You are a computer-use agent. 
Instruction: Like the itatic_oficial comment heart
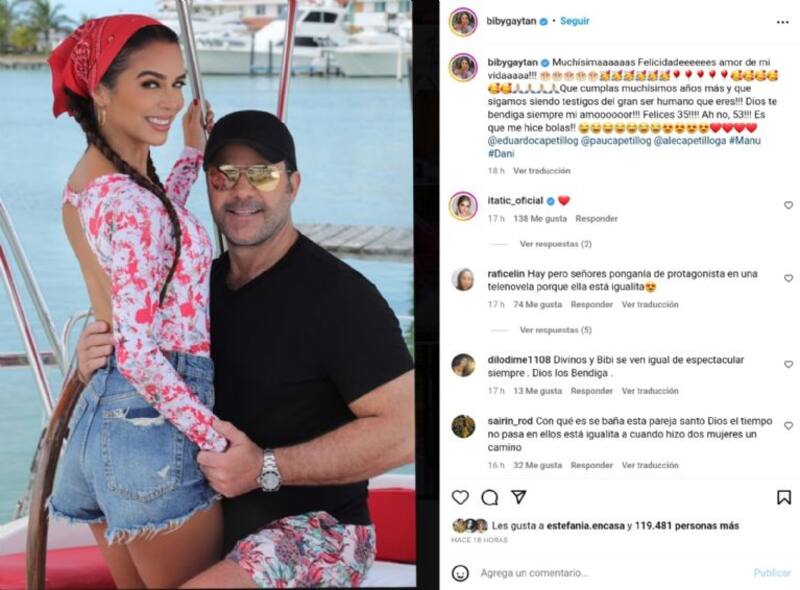[788, 205]
